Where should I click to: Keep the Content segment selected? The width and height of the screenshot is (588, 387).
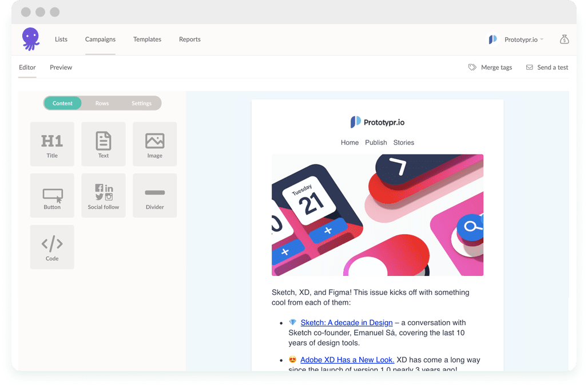point(62,103)
